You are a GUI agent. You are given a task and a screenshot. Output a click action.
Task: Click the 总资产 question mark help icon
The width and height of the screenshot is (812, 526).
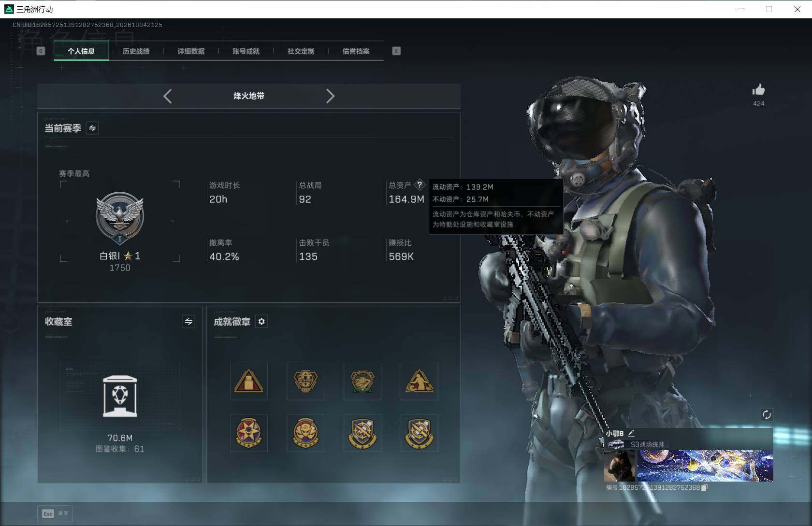coord(420,185)
